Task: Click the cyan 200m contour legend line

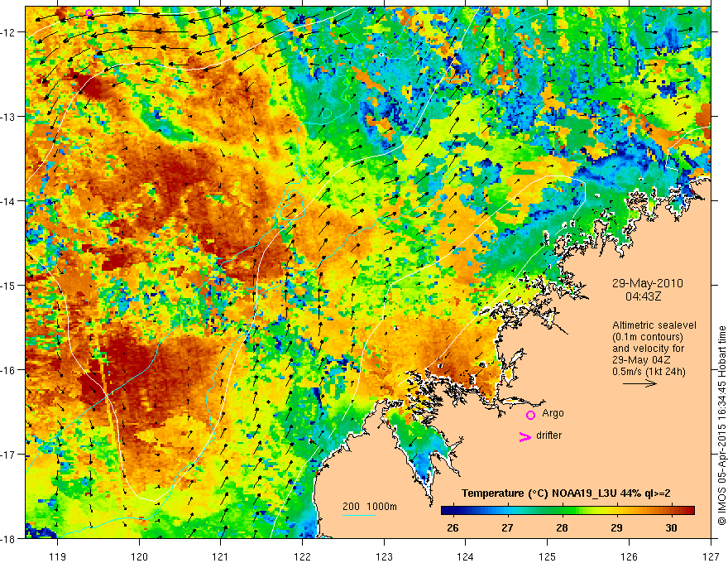Action: (359, 515)
